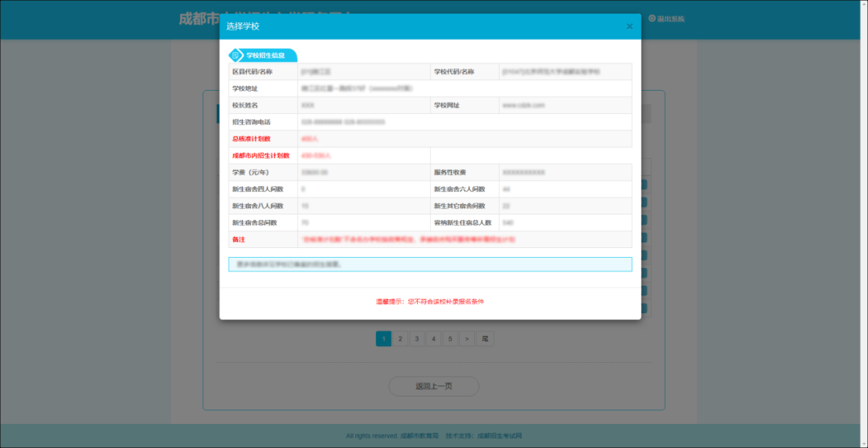Image resolution: width=868 pixels, height=448 pixels.
Task: Open page 3 in the pagination
Action: coord(417,339)
